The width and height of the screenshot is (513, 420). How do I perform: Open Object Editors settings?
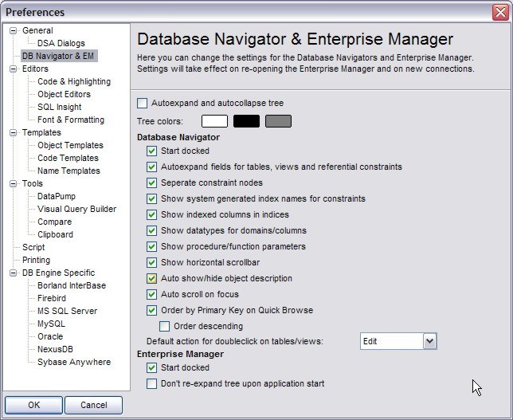coord(64,94)
